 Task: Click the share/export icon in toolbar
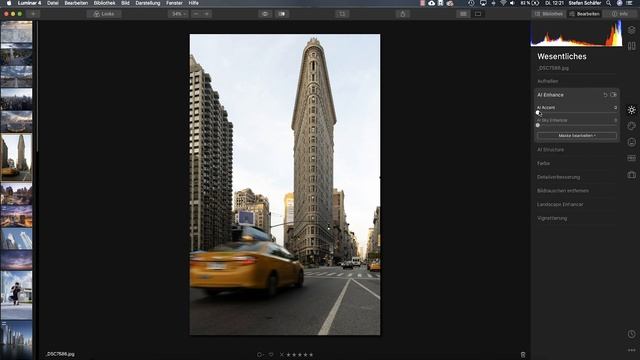pyautogui.click(x=402, y=14)
